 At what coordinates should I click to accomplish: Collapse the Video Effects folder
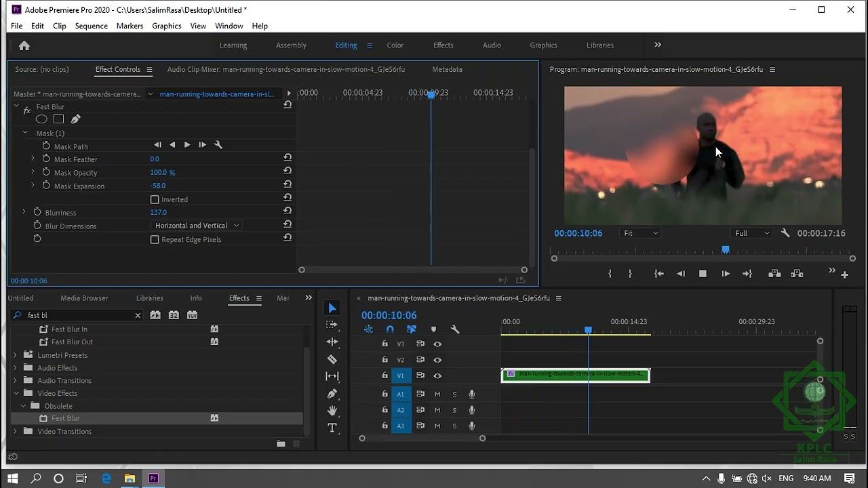tap(16, 393)
